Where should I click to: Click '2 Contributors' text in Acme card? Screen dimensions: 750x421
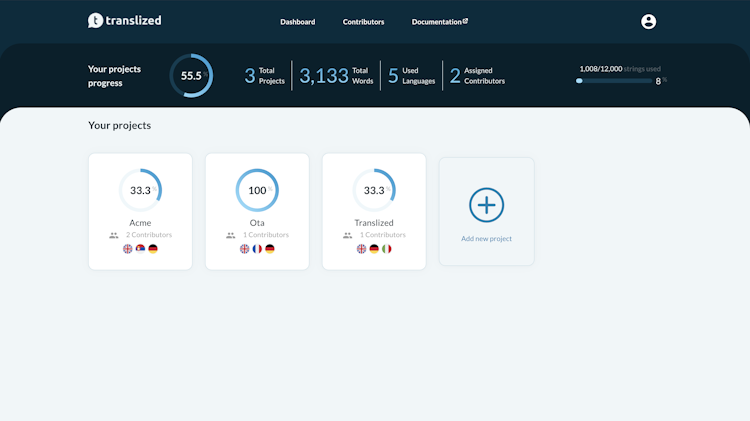pos(149,235)
